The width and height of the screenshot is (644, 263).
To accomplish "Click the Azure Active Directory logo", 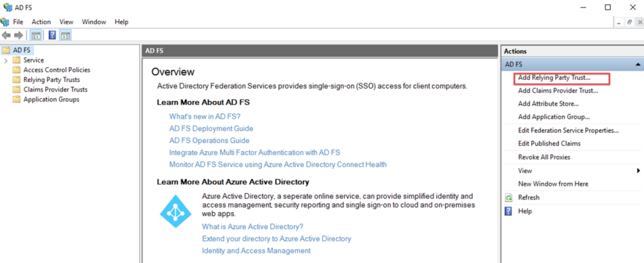I will click(176, 211).
